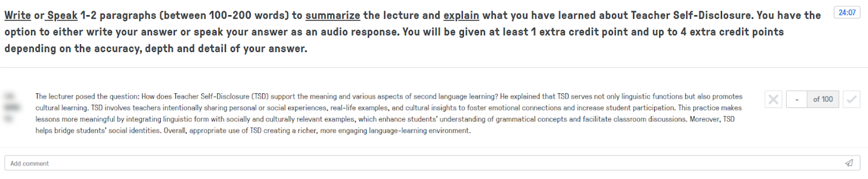Click the 'of 100' score total label
This screenshot has width=868, height=179.
coord(823,99)
